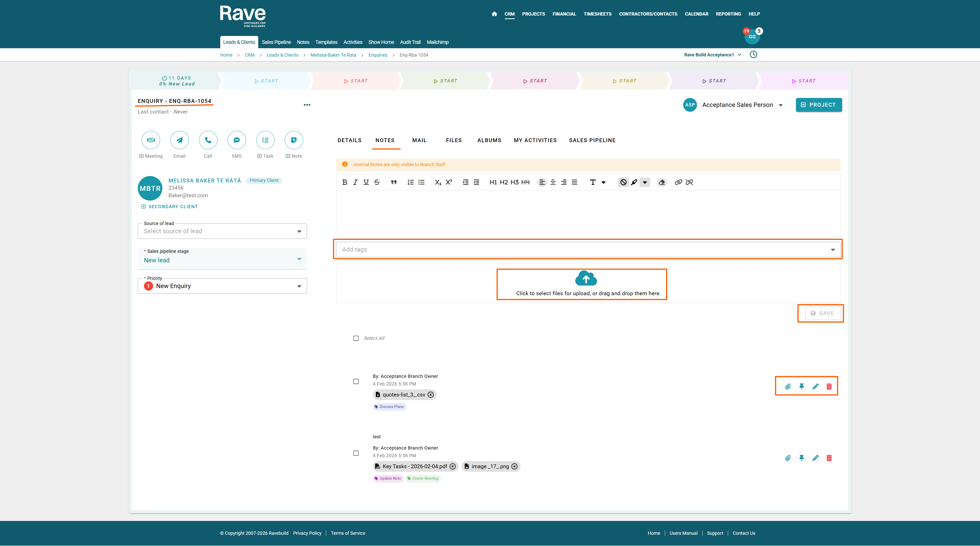The height and width of the screenshot is (546, 980).
Task: Delete the test note with trash icon
Action: click(829, 458)
